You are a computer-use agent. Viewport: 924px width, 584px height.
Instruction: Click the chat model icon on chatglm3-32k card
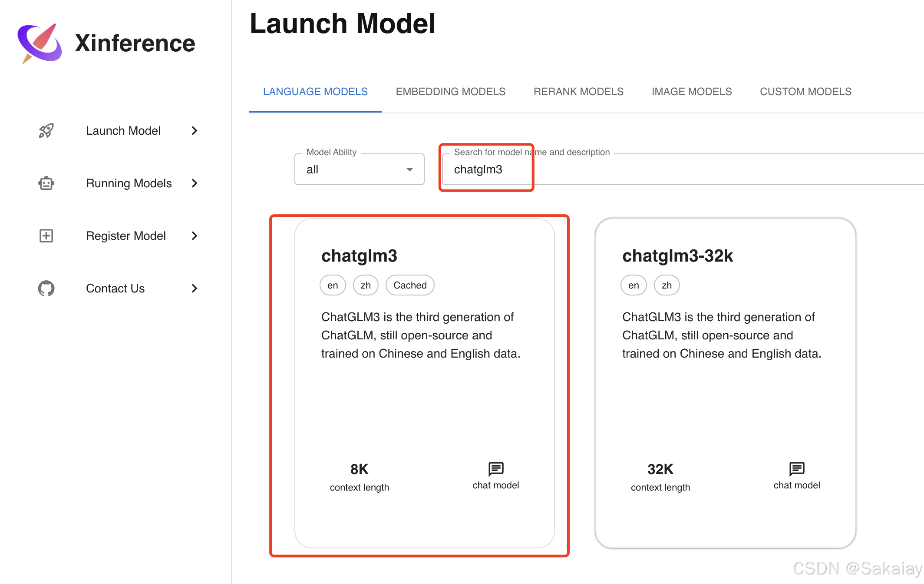click(796, 469)
